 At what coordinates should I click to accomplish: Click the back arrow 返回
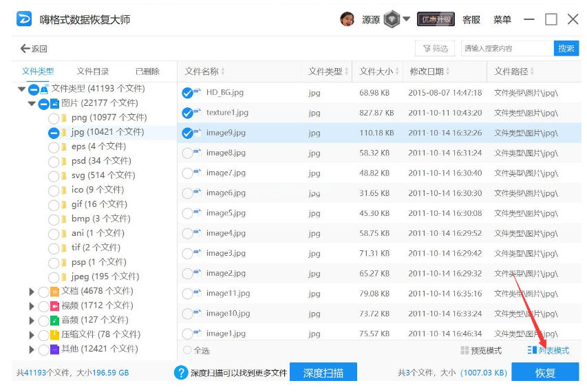34,48
